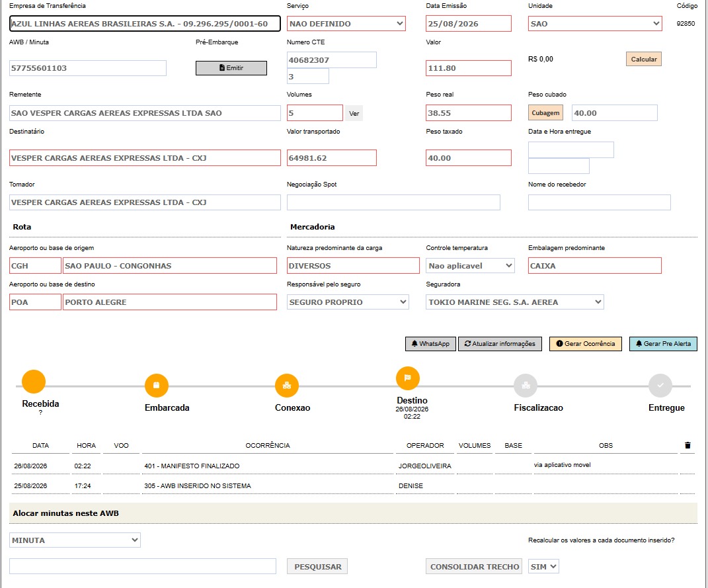Click the Entregue checkmark status icon

pos(660,386)
